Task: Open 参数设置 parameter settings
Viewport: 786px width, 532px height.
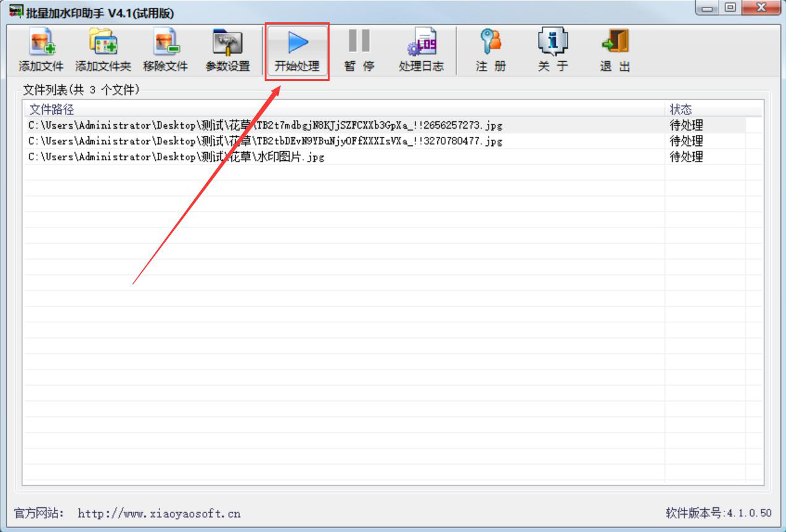Action: click(x=228, y=51)
